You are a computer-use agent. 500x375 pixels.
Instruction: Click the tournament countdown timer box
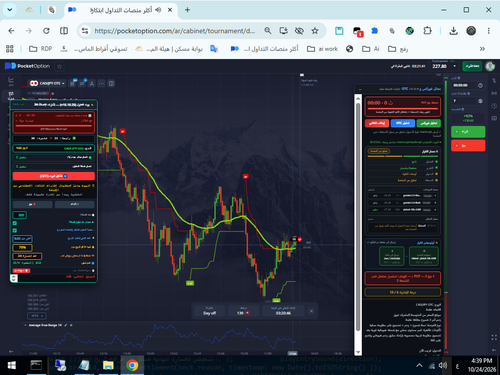click(283, 311)
